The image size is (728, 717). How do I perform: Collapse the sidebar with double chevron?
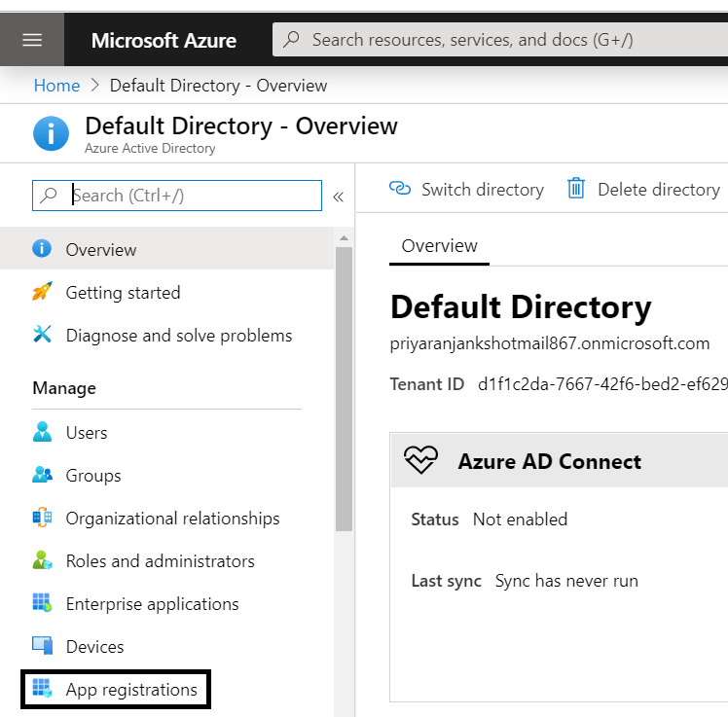tap(338, 197)
